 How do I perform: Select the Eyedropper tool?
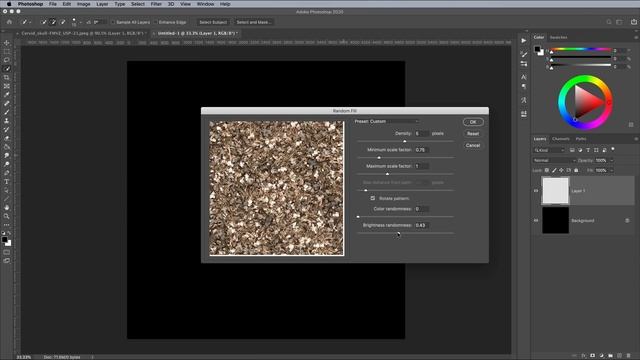[7, 95]
